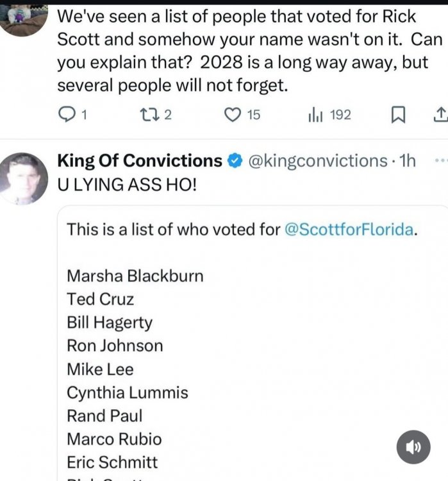The image size is (448, 481).
Task: Click the 1h timestamp of the reply
Action: tap(407, 161)
